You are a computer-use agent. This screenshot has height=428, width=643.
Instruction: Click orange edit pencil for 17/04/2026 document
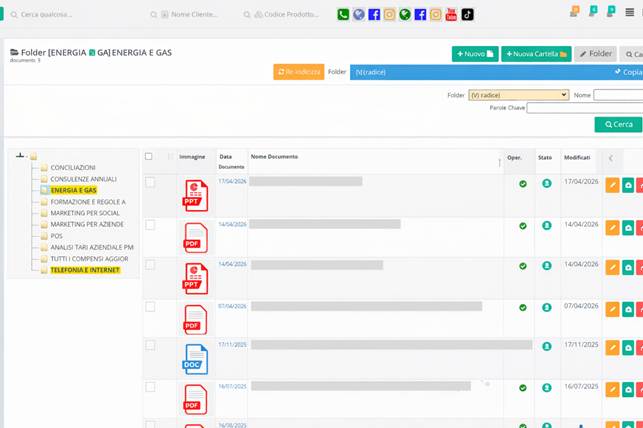tap(612, 185)
